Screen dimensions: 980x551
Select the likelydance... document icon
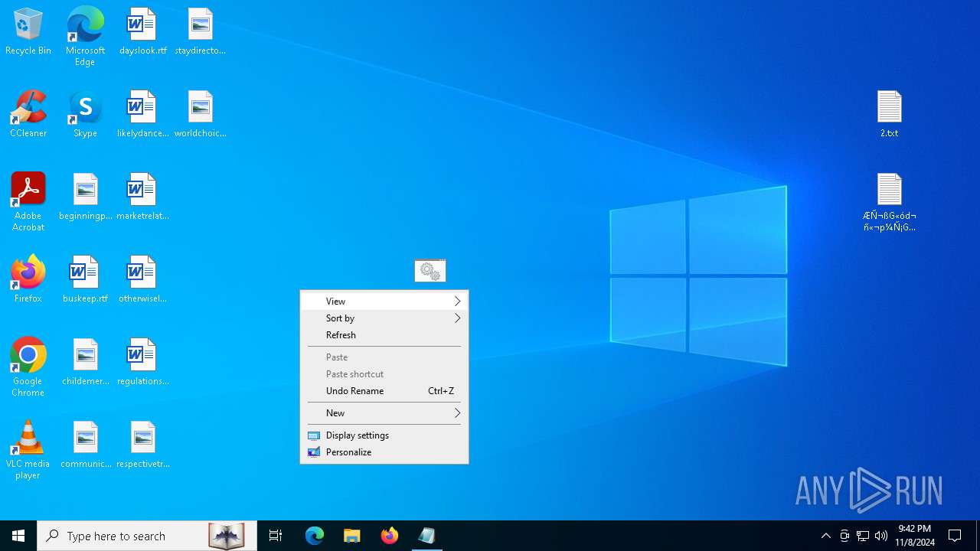click(142, 115)
